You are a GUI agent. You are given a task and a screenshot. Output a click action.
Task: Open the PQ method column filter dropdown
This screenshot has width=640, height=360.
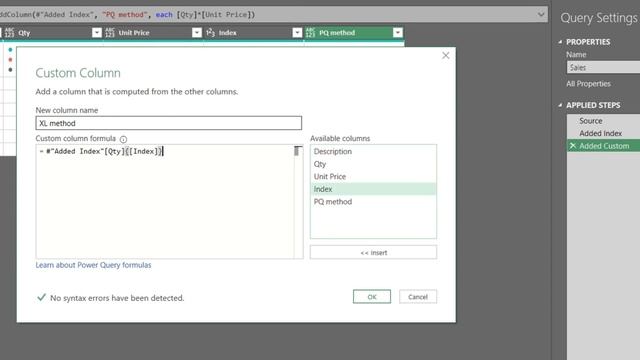[x=398, y=33]
